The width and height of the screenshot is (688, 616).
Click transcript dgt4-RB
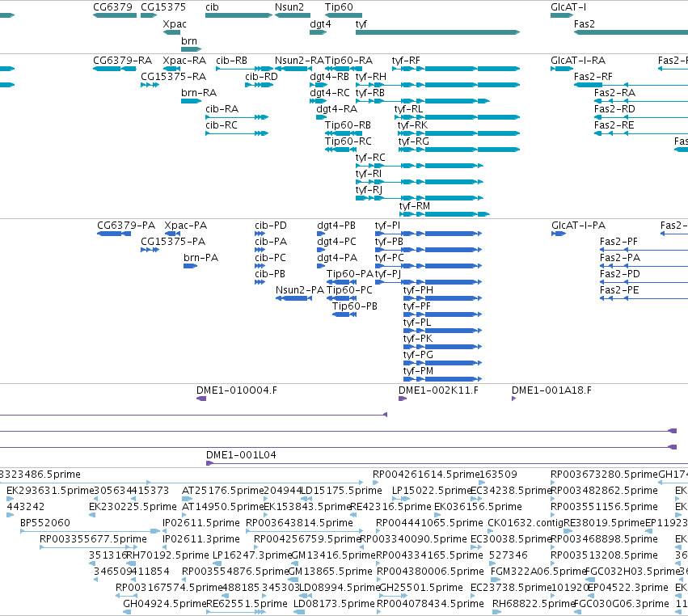(x=319, y=85)
